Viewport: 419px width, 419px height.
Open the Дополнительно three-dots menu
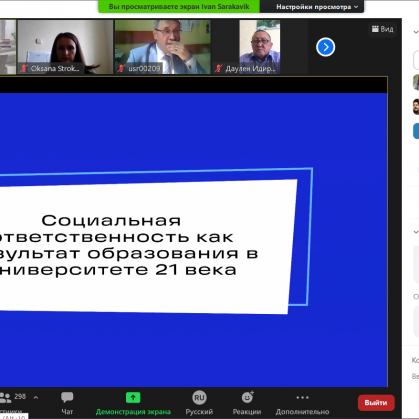(302, 397)
